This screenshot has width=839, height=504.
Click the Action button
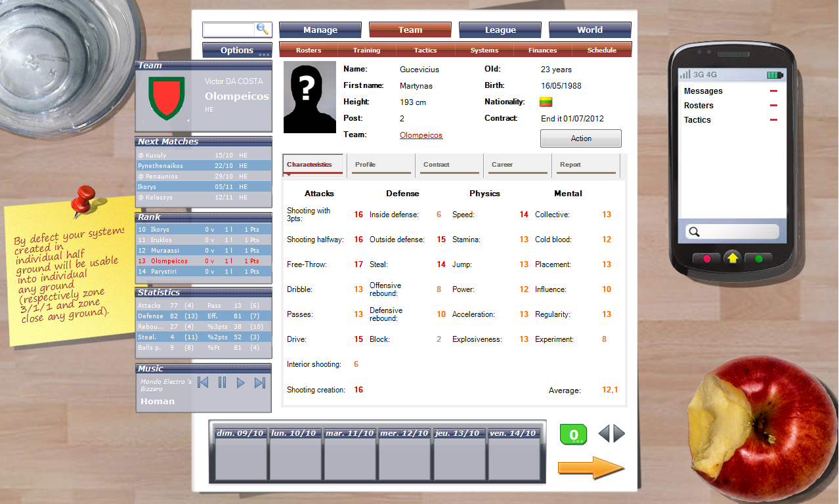580,138
